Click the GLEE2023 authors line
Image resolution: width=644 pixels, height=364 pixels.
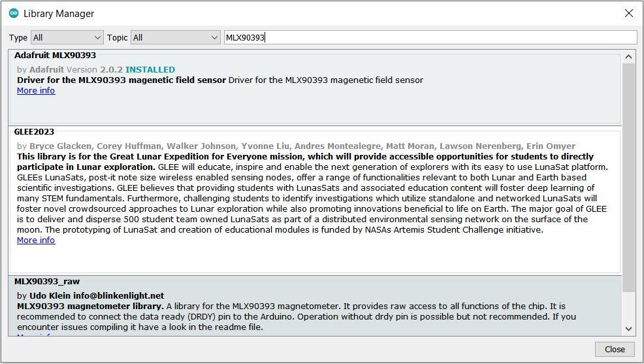tap(296, 146)
